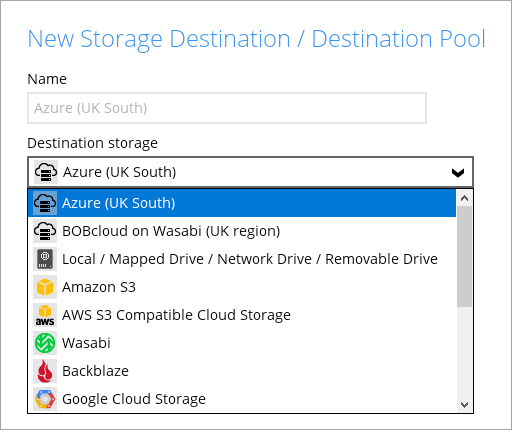Screen dimensions: 512x430
Task: Click the red Backblaze flame icon
Action: [x=45, y=371]
